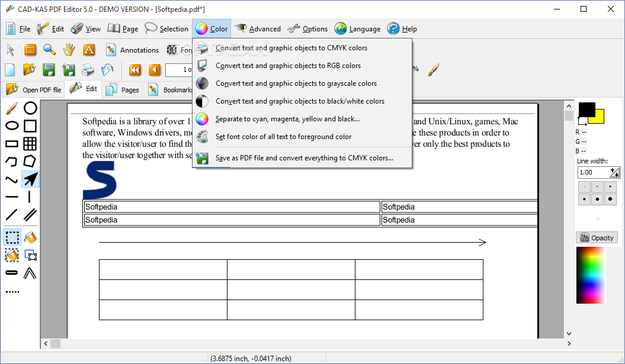Screen dimensions: 625x364
Task: Open the Options menu
Action: tap(307, 28)
